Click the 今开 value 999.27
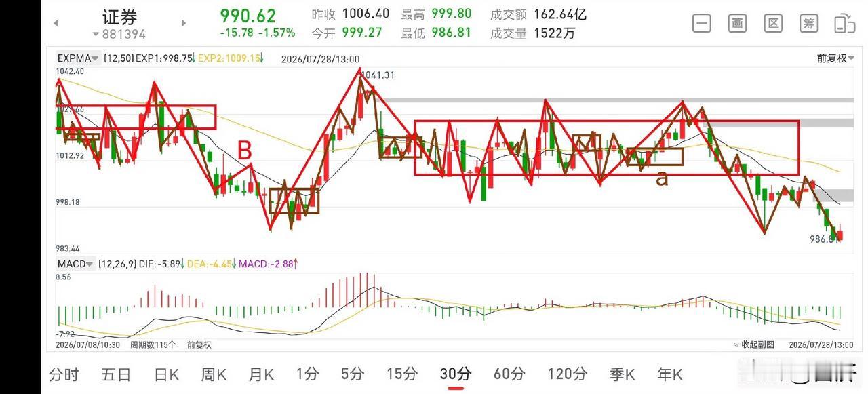 point(362,32)
